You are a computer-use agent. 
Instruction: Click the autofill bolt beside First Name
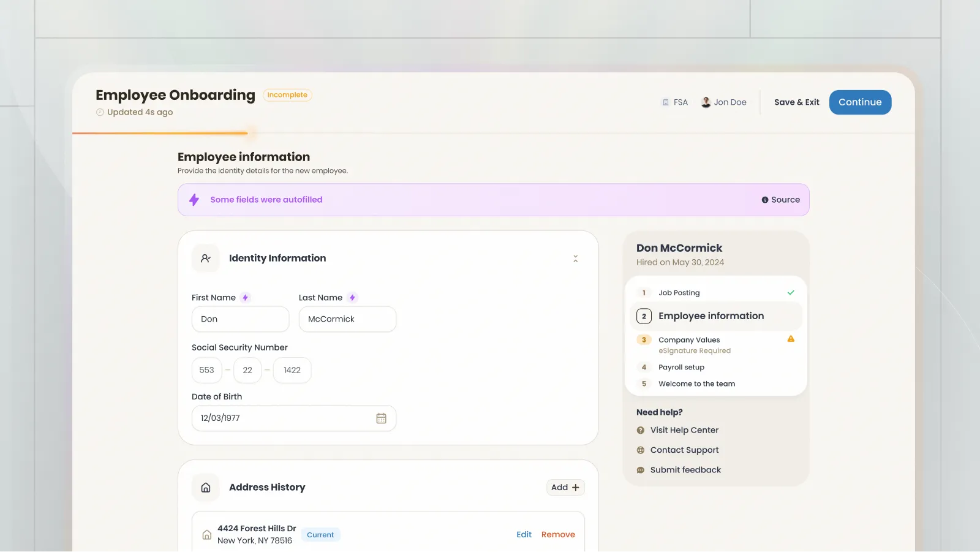[x=245, y=298]
